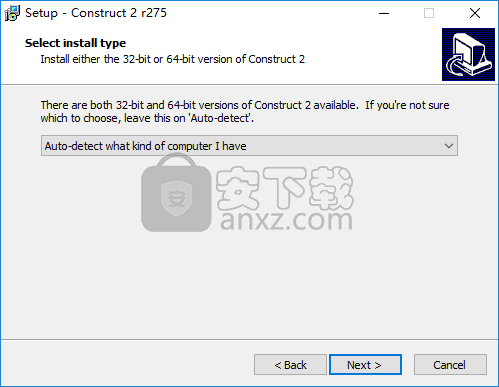Viewport: 499px width, 387px height.
Task: Click the anxz.com watermark text
Action: [286, 220]
